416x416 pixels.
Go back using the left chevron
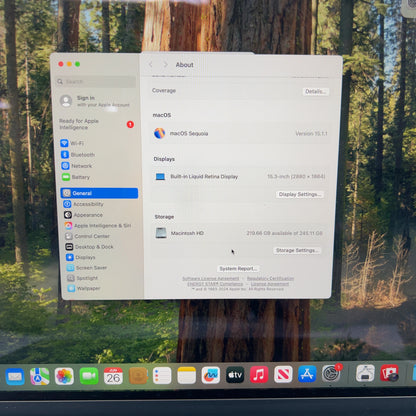pyautogui.click(x=151, y=64)
